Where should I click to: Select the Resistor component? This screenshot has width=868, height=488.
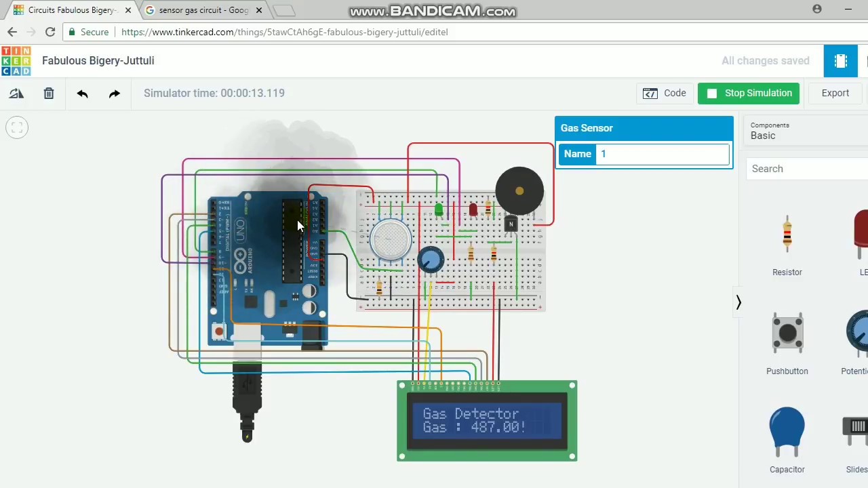click(x=787, y=245)
